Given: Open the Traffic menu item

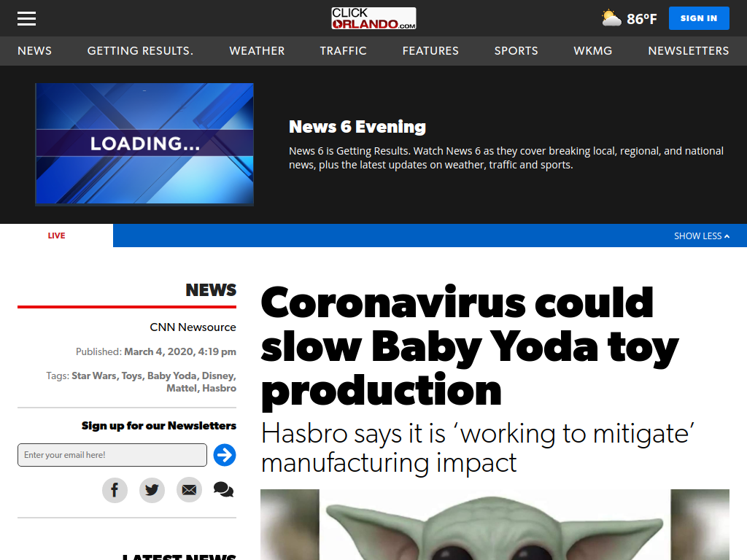Looking at the screenshot, I should pos(344,51).
